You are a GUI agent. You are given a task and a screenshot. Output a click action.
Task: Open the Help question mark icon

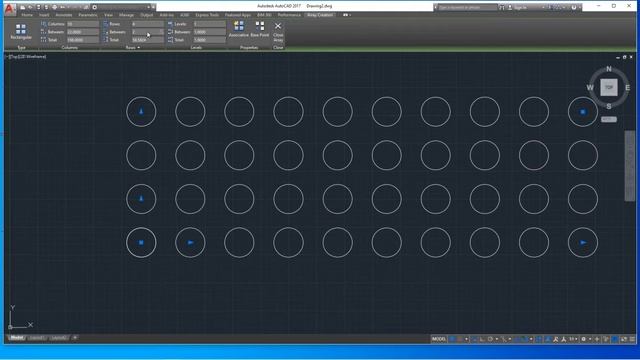click(574, 7)
